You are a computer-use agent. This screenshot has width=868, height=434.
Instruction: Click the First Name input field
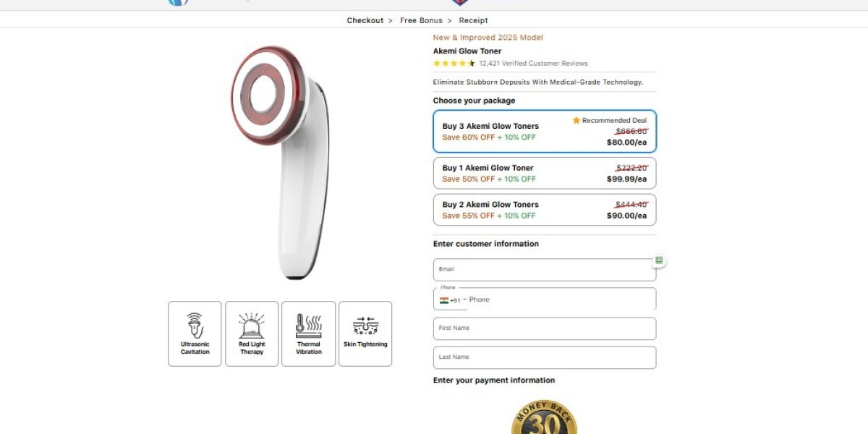(x=545, y=328)
